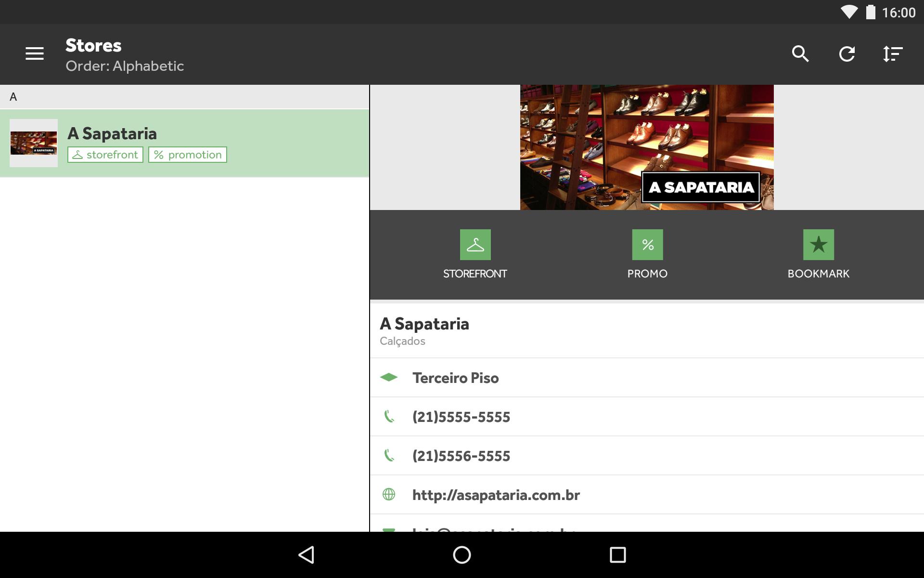Open the http://asapataria.com.br link
Viewport: 924px width, 578px height.
[x=496, y=495]
